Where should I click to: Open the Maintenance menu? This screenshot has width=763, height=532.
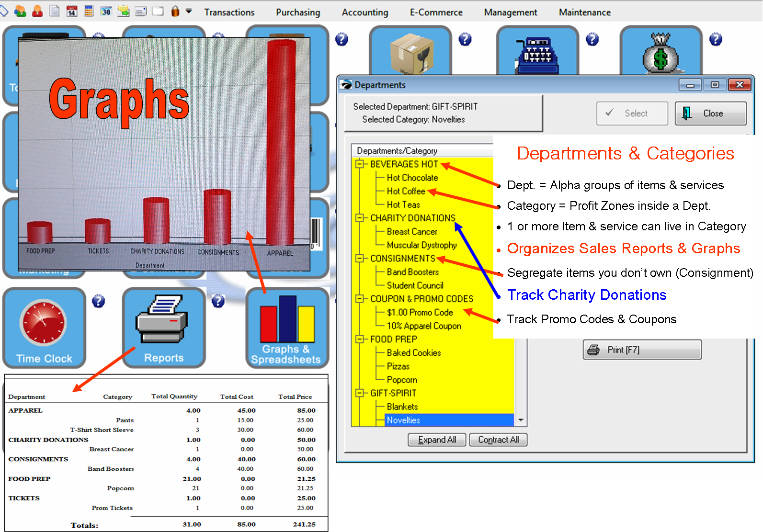tap(585, 12)
